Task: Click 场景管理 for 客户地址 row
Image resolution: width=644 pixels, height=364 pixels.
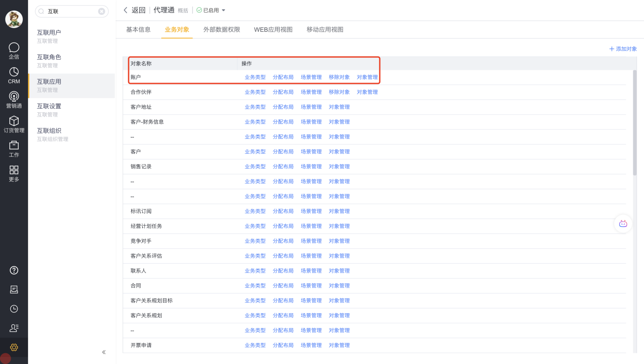Action: click(x=311, y=107)
